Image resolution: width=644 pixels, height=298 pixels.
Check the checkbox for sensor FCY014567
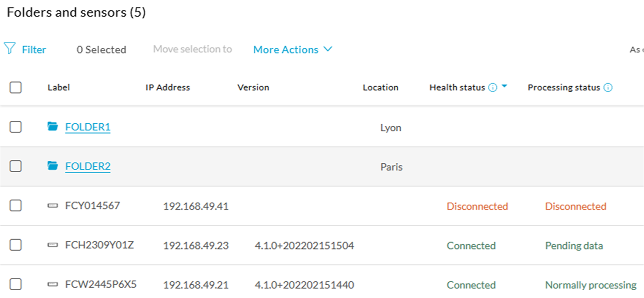[x=15, y=206]
